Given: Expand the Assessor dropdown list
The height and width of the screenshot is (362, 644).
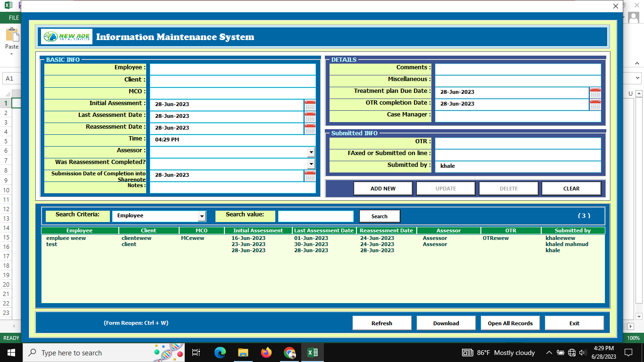Looking at the screenshot, I should [311, 152].
